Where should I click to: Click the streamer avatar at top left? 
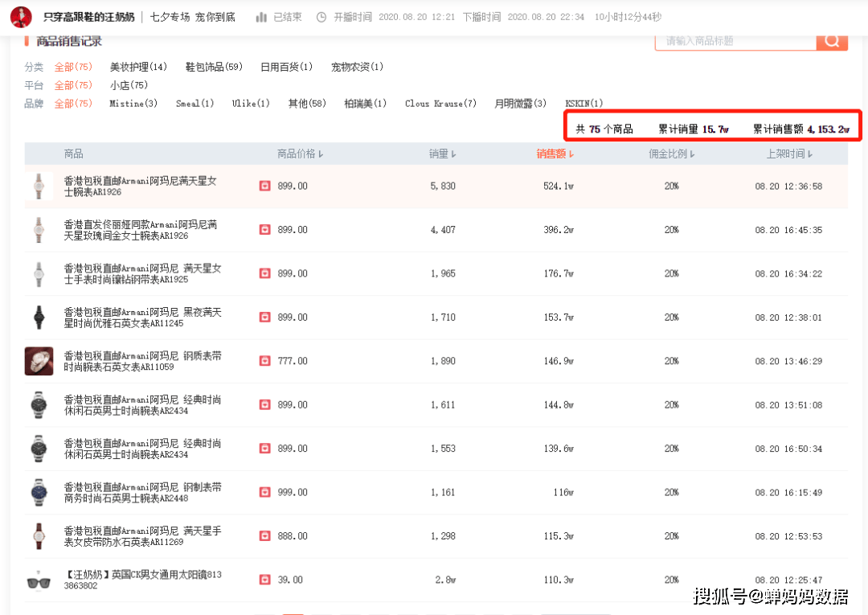point(22,17)
